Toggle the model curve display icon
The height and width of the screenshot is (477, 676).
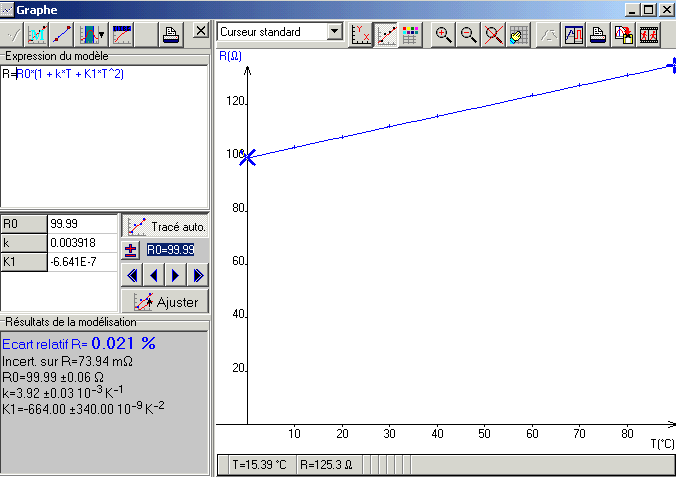tap(386, 35)
